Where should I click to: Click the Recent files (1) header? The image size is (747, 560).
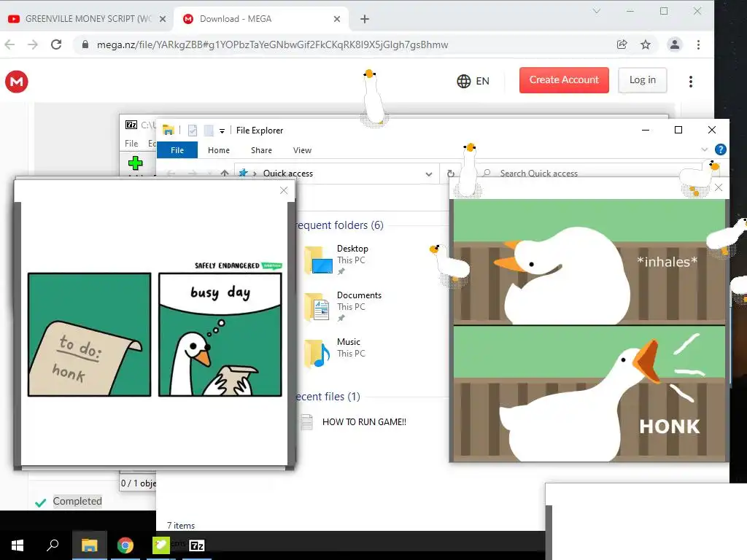(x=328, y=397)
